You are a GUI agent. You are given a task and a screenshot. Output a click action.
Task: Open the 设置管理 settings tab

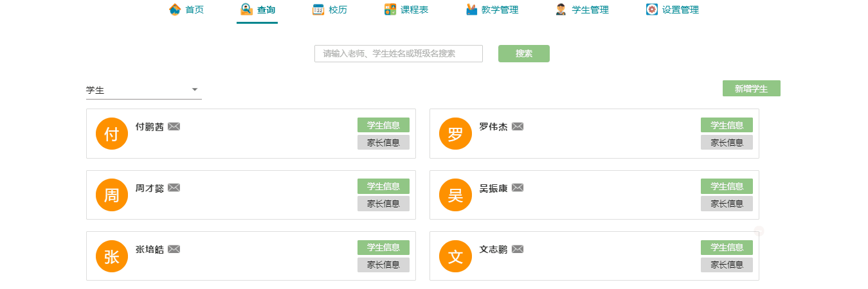673,10
